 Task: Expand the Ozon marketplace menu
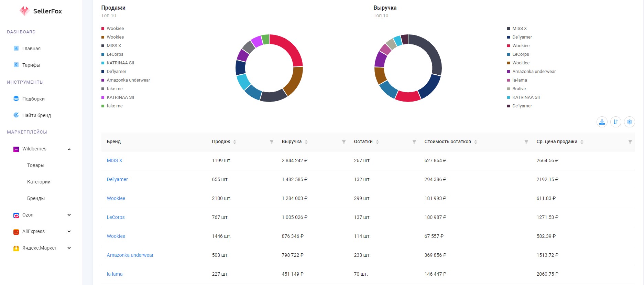(69, 215)
